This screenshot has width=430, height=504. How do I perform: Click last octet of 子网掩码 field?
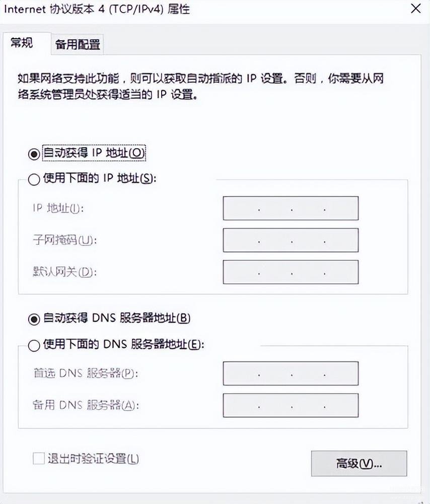tap(341, 240)
